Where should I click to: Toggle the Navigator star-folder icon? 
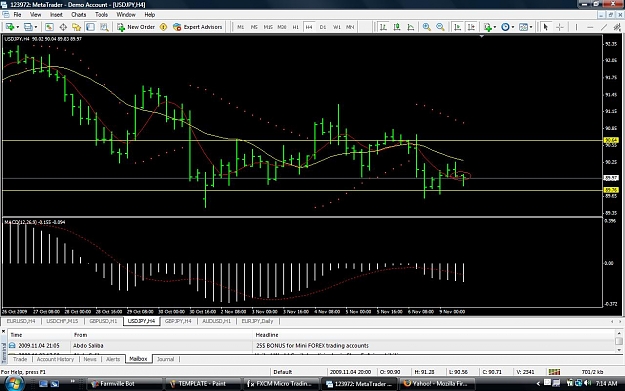coord(77,27)
